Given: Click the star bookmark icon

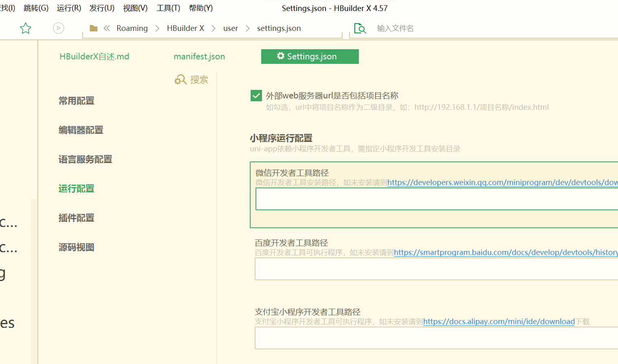Looking at the screenshot, I should point(26,28).
